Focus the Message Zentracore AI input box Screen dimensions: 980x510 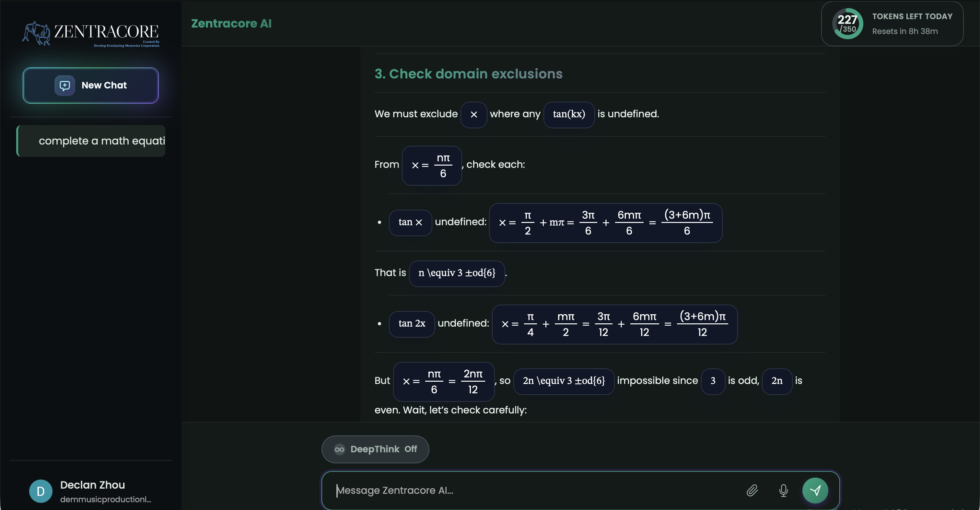point(532,490)
